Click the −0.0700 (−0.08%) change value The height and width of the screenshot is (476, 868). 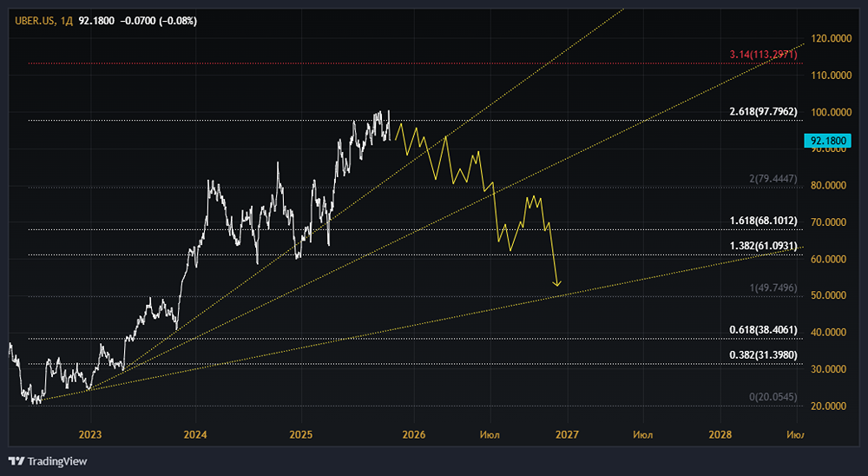158,21
